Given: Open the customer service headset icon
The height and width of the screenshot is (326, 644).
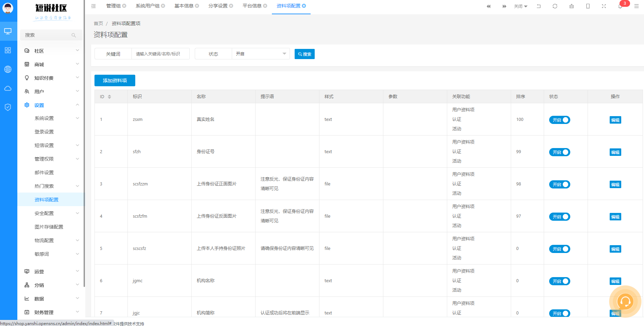Looking at the screenshot, I should pos(625,301).
